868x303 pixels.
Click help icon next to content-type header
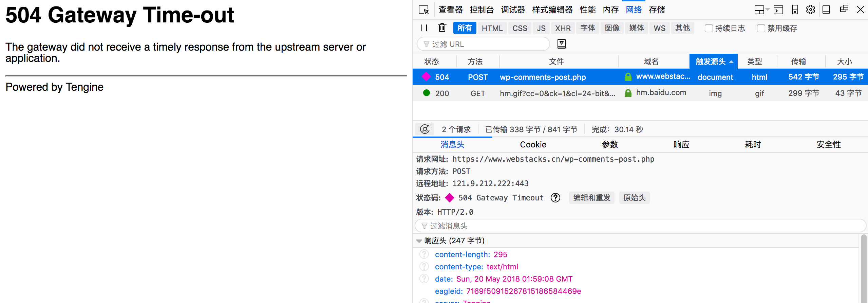point(424,266)
